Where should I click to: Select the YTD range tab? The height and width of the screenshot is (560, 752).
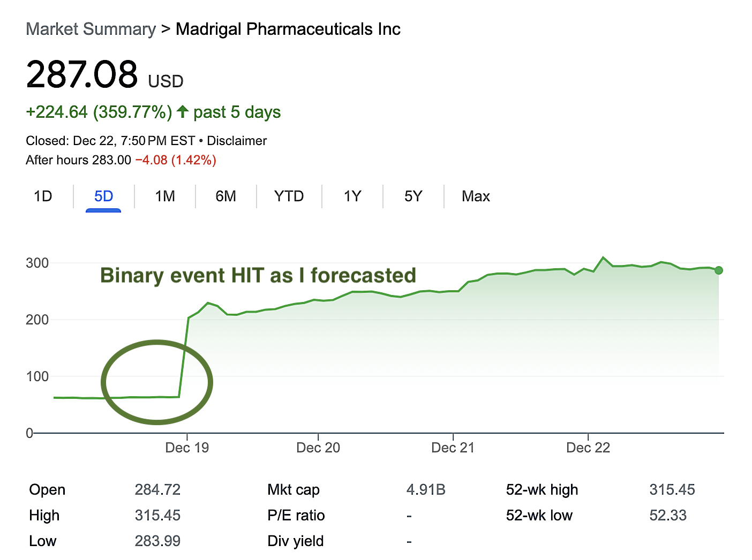pos(289,196)
